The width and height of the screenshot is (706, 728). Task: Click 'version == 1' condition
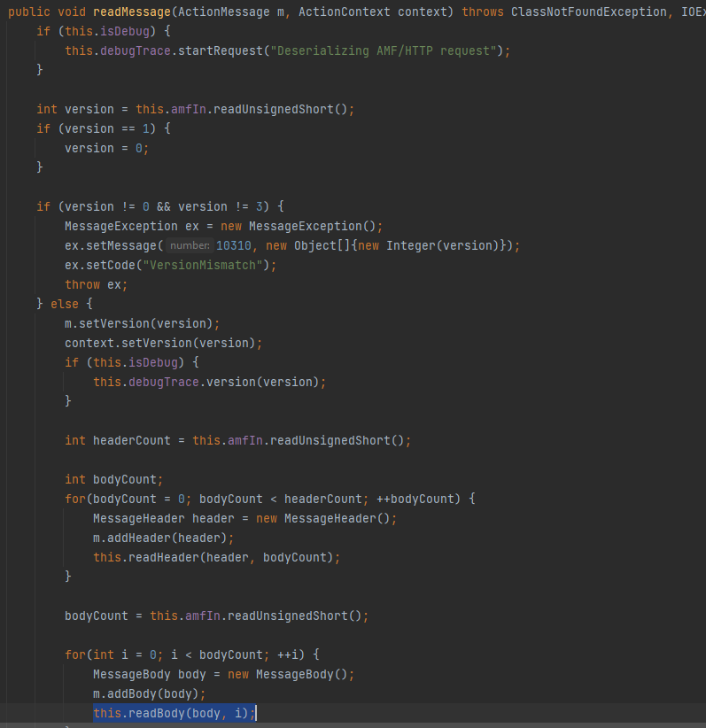pos(107,128)
